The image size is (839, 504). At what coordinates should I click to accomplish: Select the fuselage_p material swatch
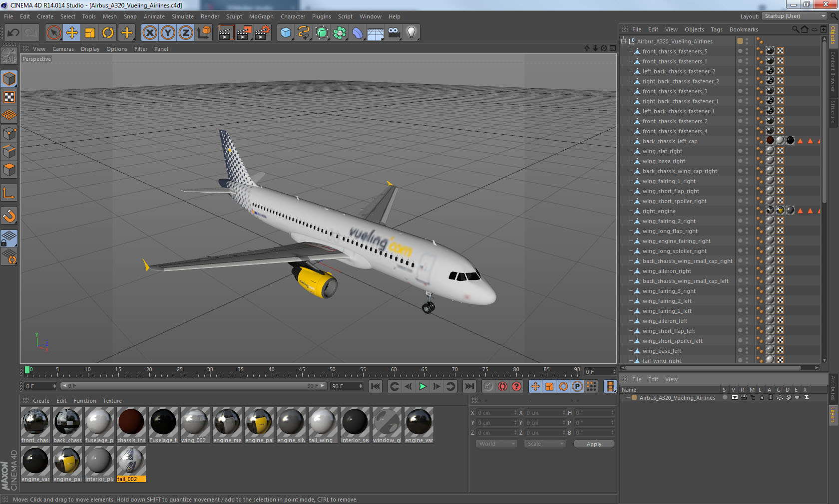click(99, 426)
